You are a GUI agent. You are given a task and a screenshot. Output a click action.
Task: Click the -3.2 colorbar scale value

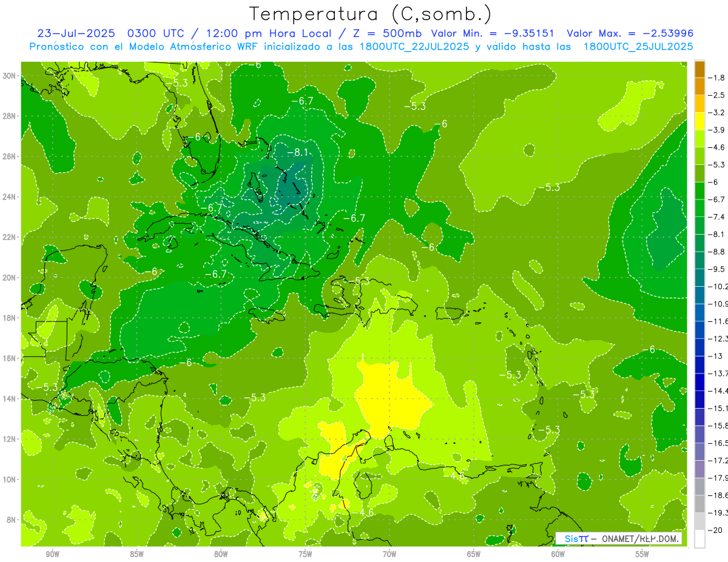[x=717, y=112]
